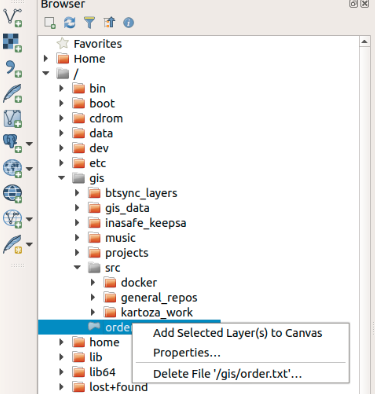The width and height of the screenshot is (375, 394).
Task: Select the Favorites item
Action: pos(98,44)
